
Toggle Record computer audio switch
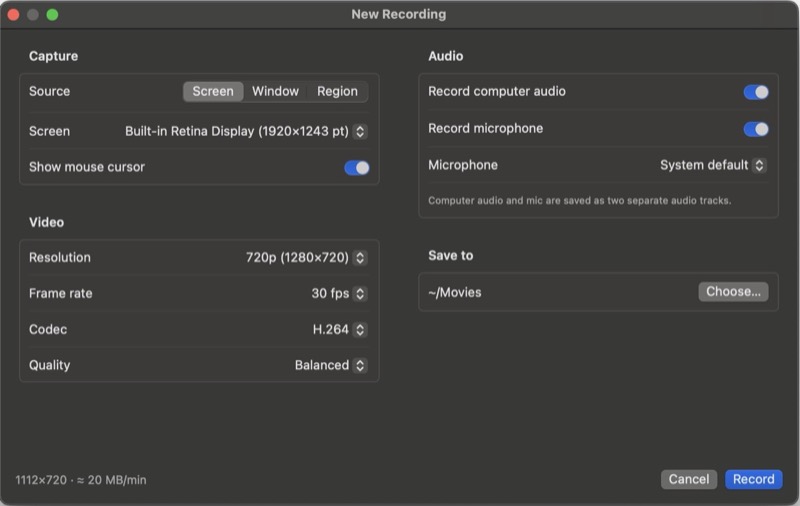coord(756,92)
